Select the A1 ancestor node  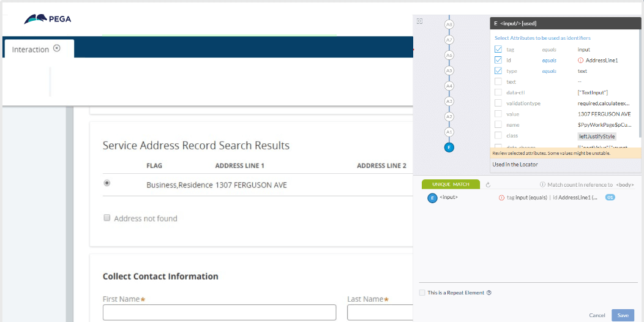(x=449, y=132)
